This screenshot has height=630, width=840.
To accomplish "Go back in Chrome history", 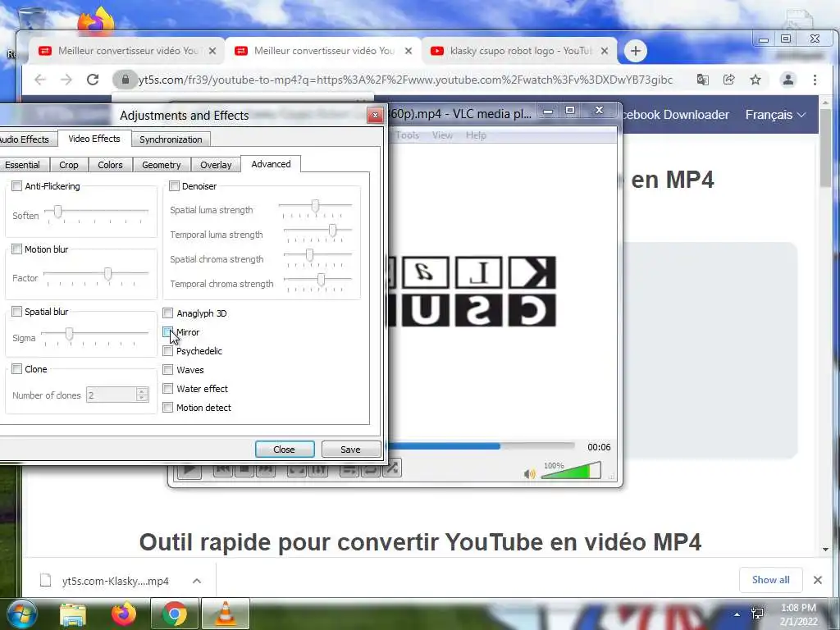I will click(40, 80).
